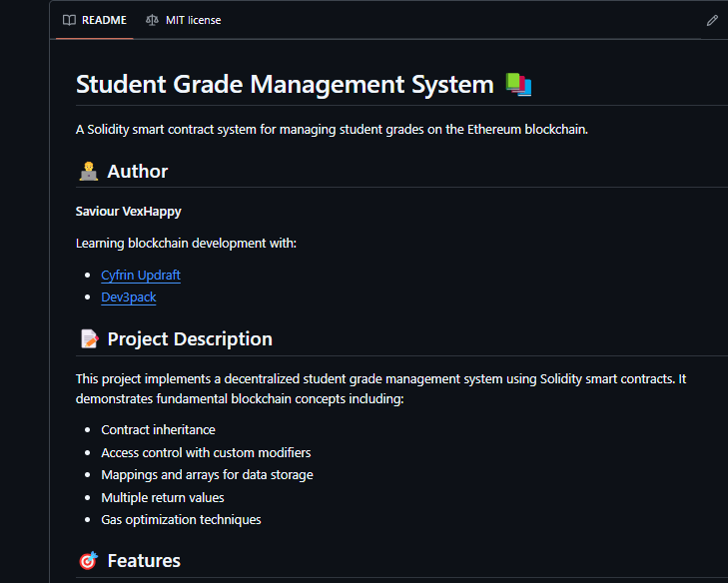Click the scales icon beside MIT license
The height and width of the screenshot is (583, 728).
pyautogui.click(x=152, y=20)
